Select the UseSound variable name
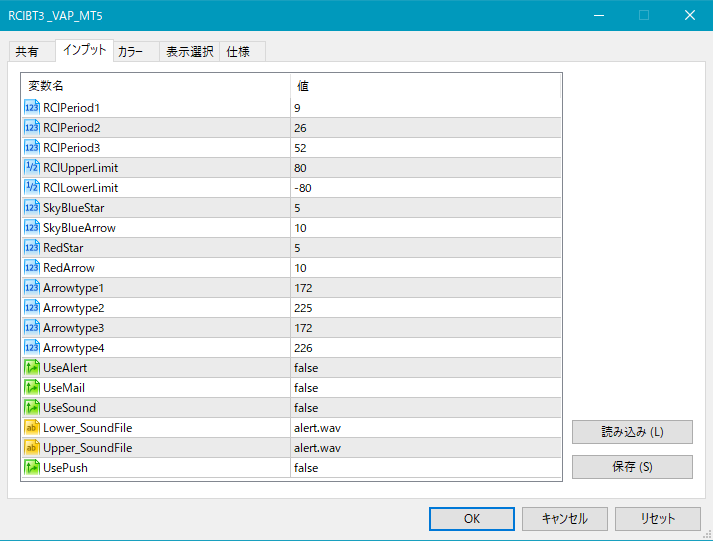This screenshot has width=713, height=541. [x=69, y=408]
